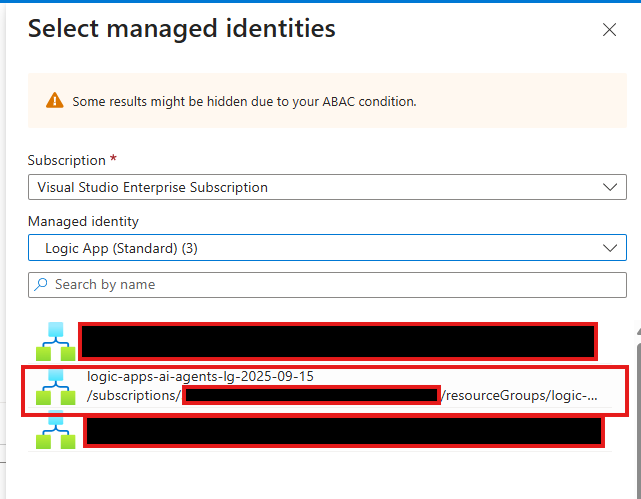Click the Logic App icon of last redacted identity
The image size is (641, 499).
click(x=56, y=430)
